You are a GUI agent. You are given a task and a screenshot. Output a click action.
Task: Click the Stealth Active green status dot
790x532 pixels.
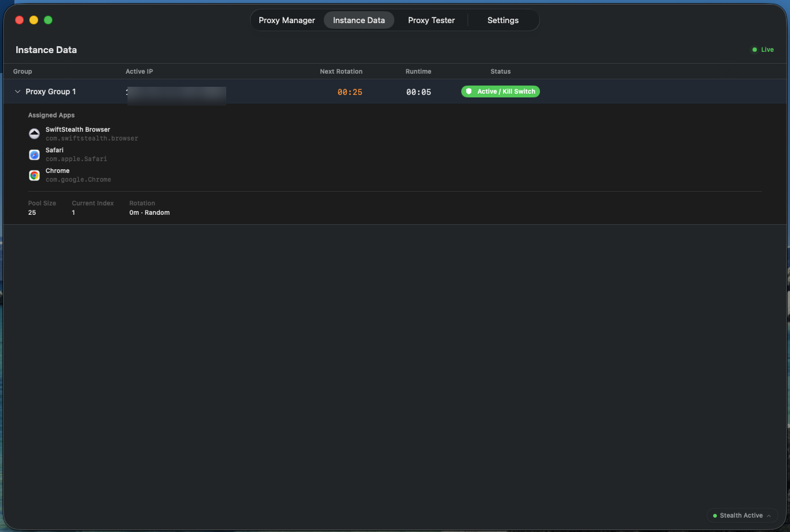coord(715,516)
